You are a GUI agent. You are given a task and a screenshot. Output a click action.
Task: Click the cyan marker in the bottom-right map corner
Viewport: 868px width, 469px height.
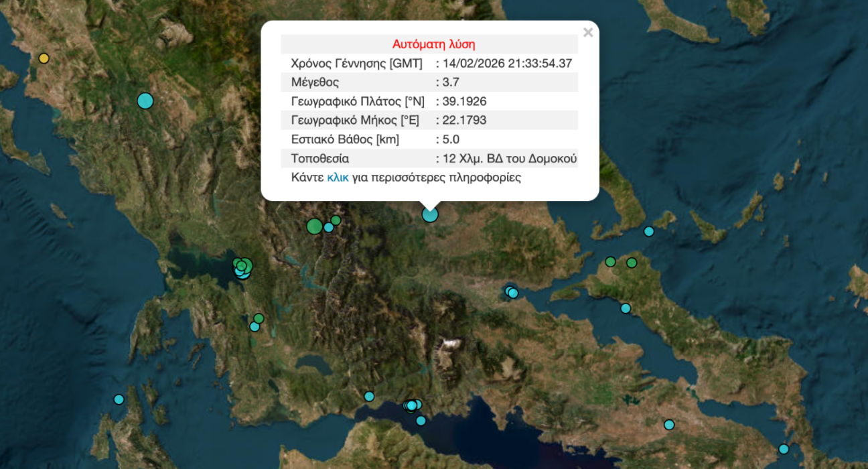[784, 449]
